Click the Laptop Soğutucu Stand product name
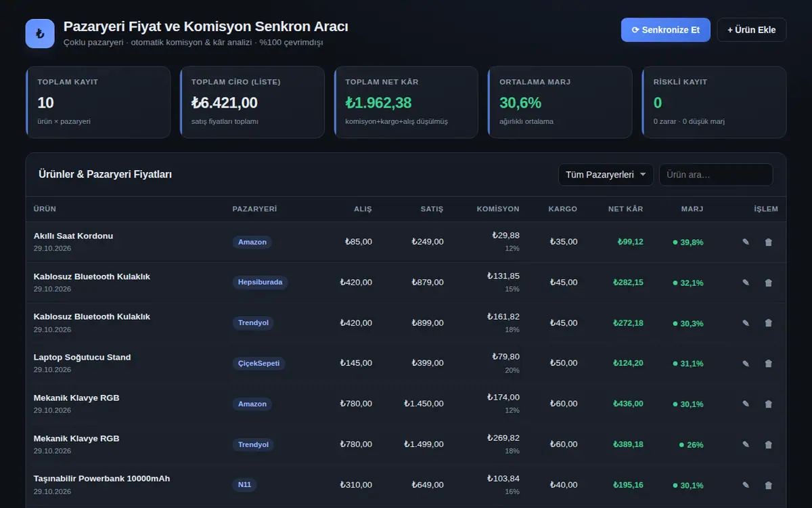The image size is (812, 508). click(82, 357)
